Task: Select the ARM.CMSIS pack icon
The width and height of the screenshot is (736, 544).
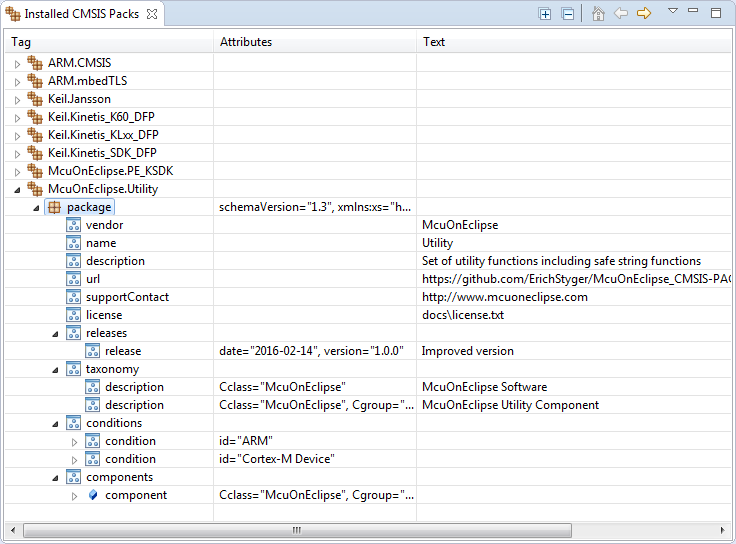Action: point(35,63)
